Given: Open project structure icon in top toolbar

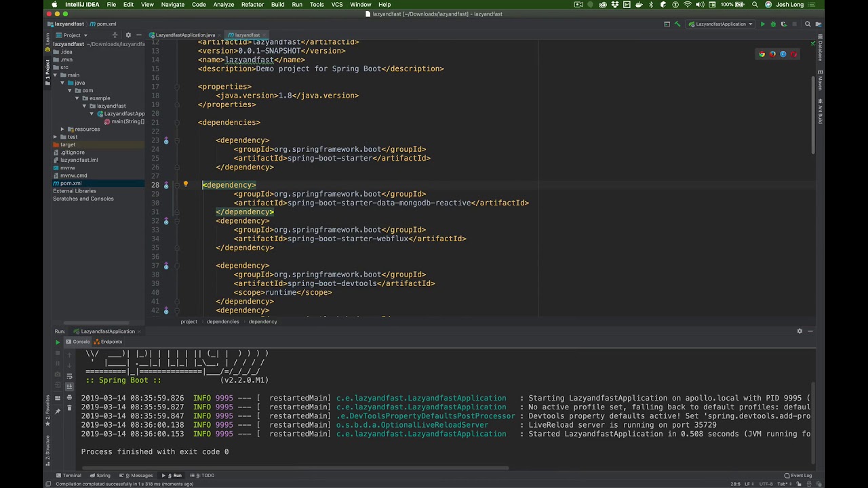Looking at the screenshot, I should [818, 24].
